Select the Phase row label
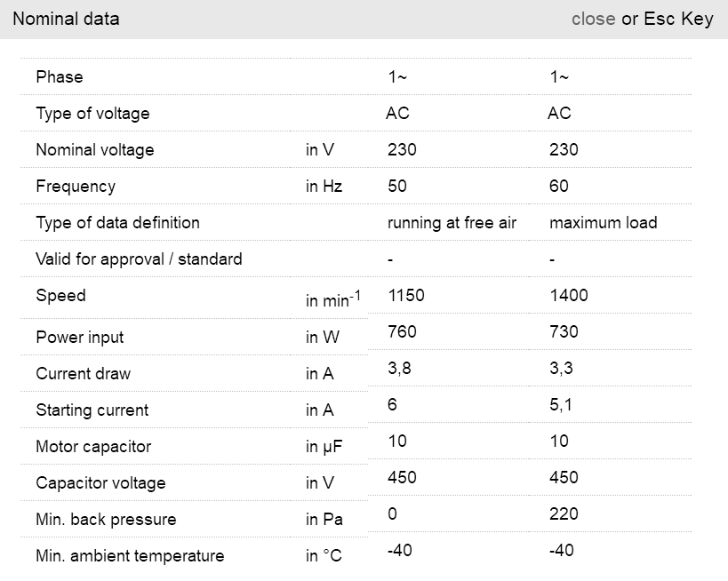The height and width of the screenshot is (581, 728). click(x=60, y=77)
